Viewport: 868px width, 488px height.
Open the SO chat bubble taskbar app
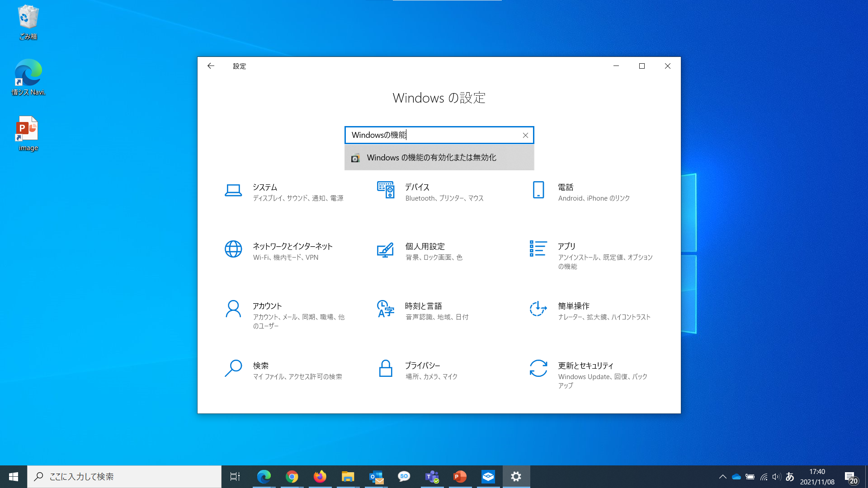pos(404,477)
